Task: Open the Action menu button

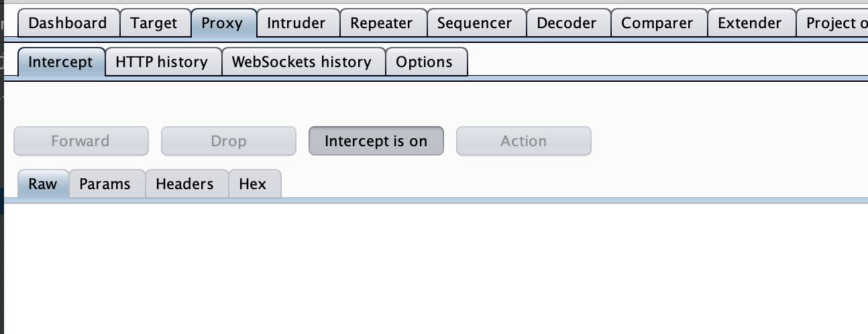Action: (523, 141)
